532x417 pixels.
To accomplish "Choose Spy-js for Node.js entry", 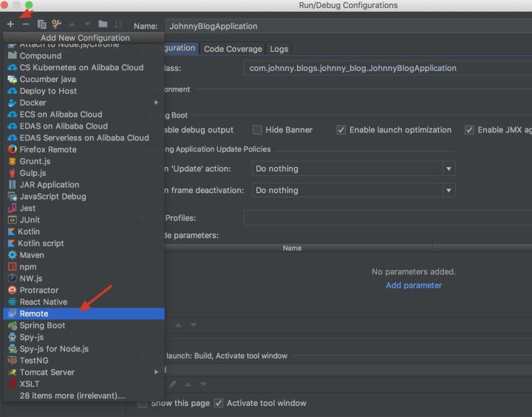I will click(x=83, y=349).
